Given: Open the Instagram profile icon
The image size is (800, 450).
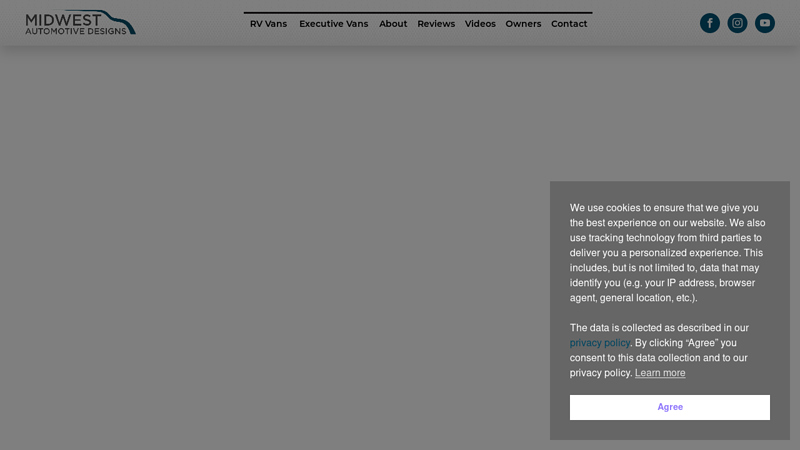Looking at the screenshot, I should click(737, 23).
